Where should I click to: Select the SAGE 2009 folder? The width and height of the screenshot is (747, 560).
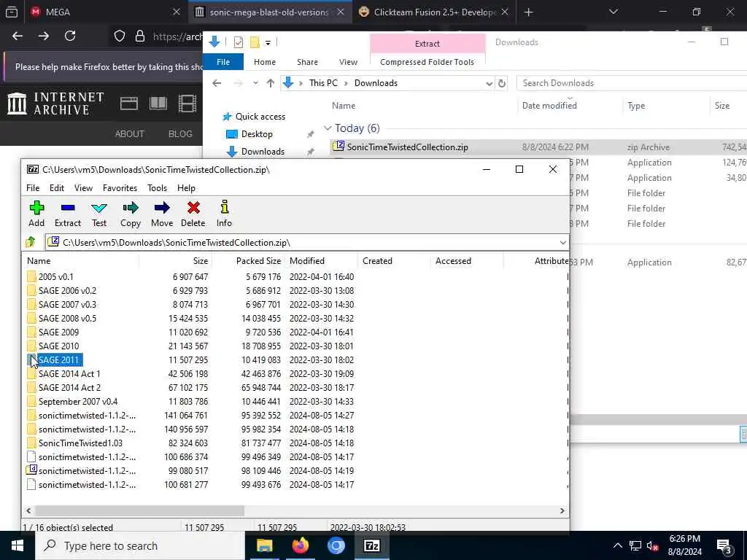pos(58,332)
